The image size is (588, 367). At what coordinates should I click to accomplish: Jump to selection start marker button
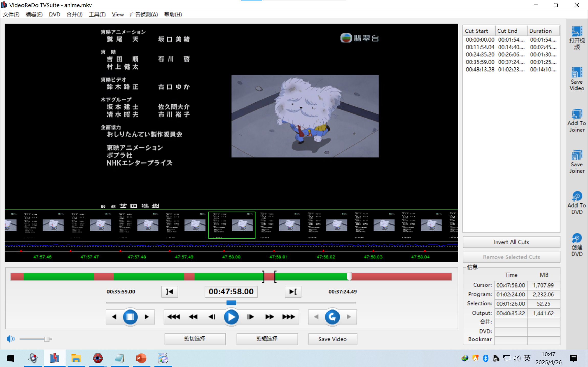click(170, 292)
